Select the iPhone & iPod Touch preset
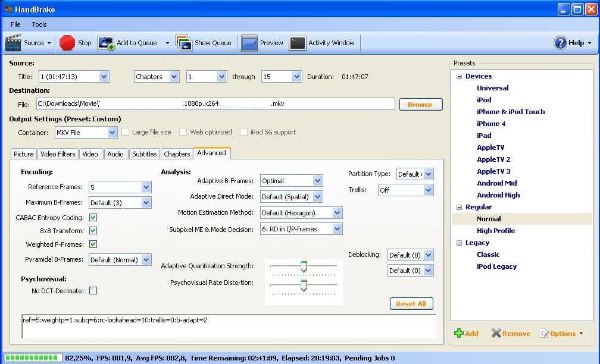This screenshot has height=364, width=600. pyautogui.click(x=511, y=112)
